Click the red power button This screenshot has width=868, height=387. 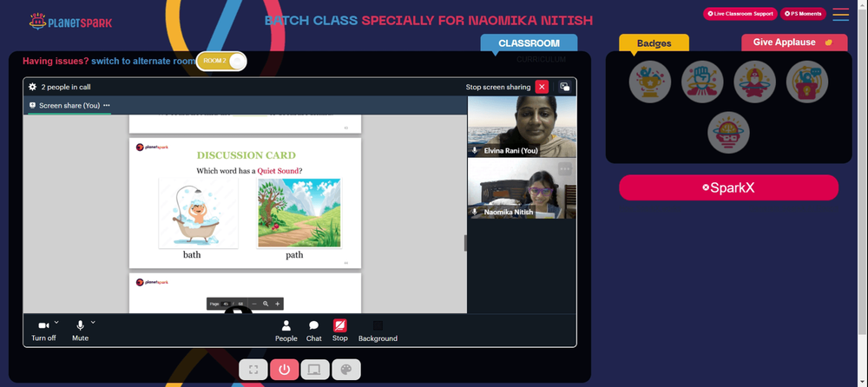(285, 370)
